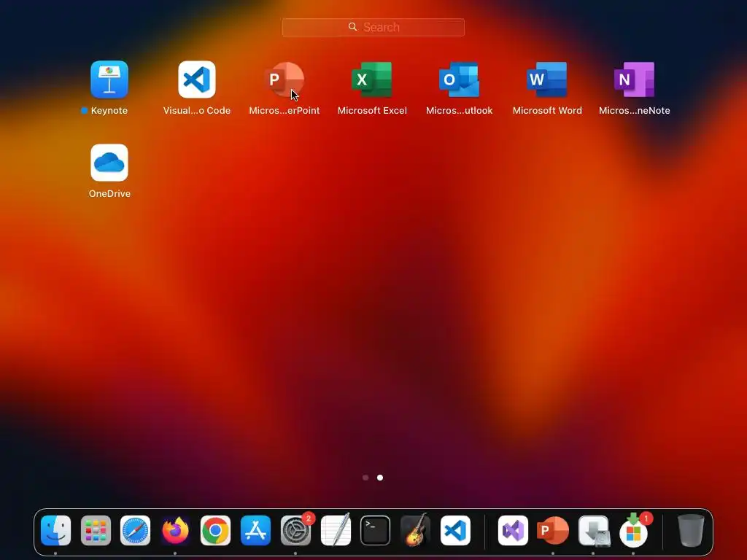Open the blue VS Code icon in the Dock

(455, 531)
